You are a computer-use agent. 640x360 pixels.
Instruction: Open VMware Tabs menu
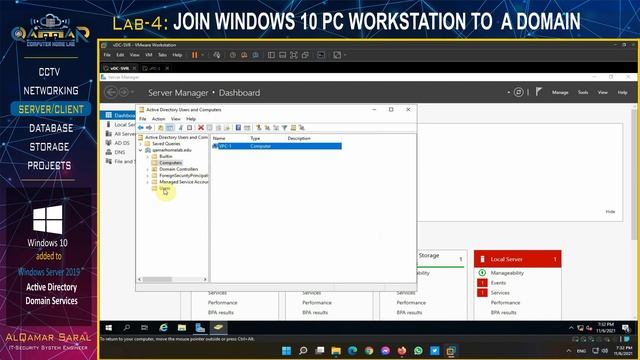(162, 55)
